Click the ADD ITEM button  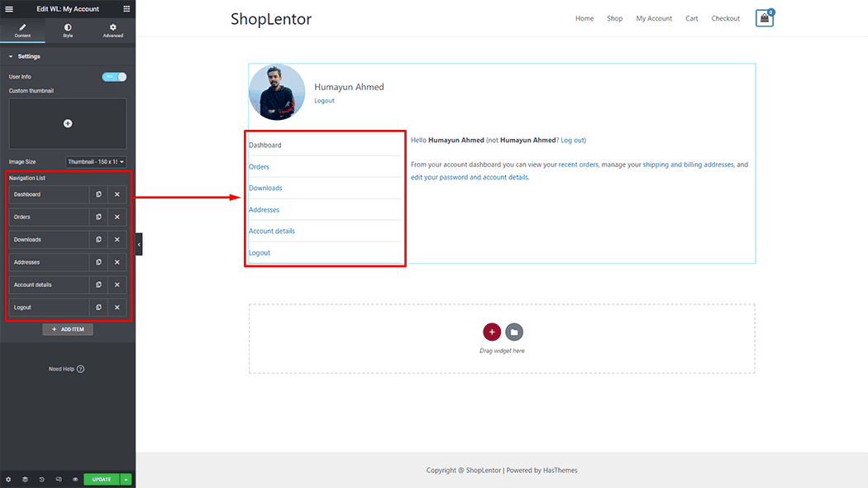pos(68,329)
